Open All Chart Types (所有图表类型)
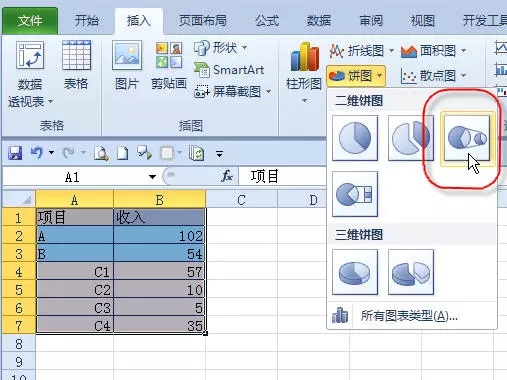 pos(412,316)
